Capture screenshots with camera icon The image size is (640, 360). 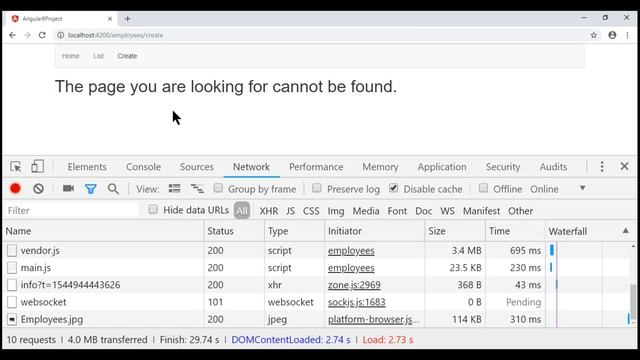68,188
